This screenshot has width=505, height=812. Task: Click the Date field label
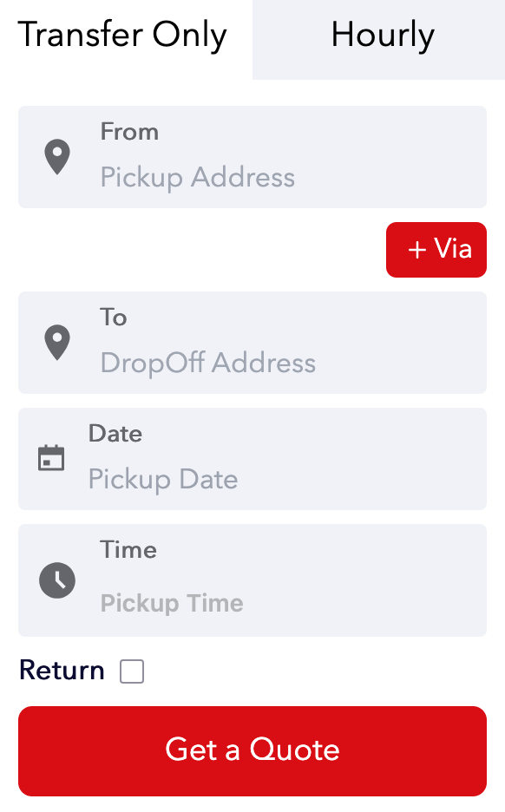[115, 434]
